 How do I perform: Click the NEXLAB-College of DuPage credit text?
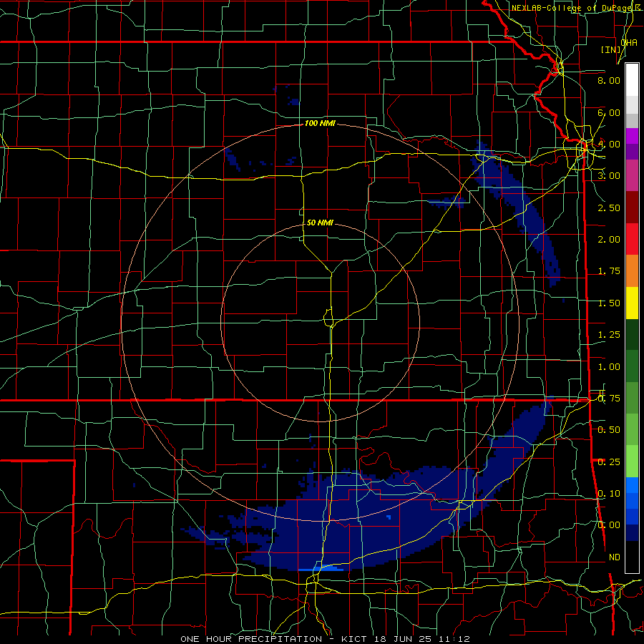coord(572,8)
